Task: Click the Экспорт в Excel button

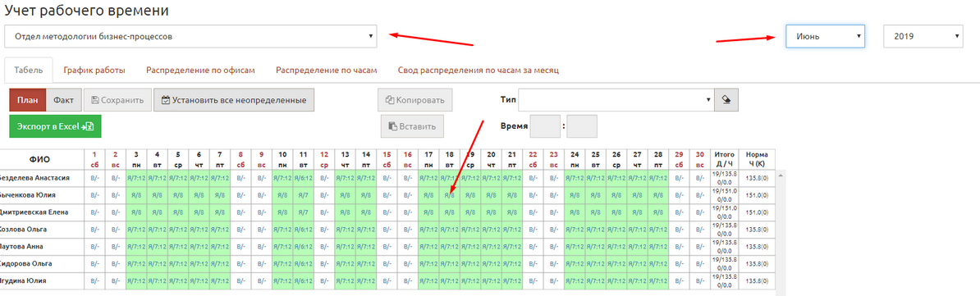Action: pyautogui.click(x=55, y=126)
